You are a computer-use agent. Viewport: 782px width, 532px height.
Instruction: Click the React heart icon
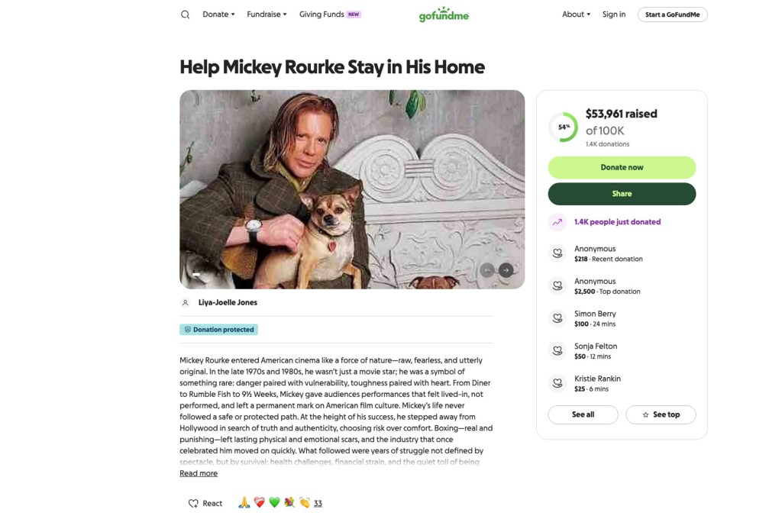[193, 502]
